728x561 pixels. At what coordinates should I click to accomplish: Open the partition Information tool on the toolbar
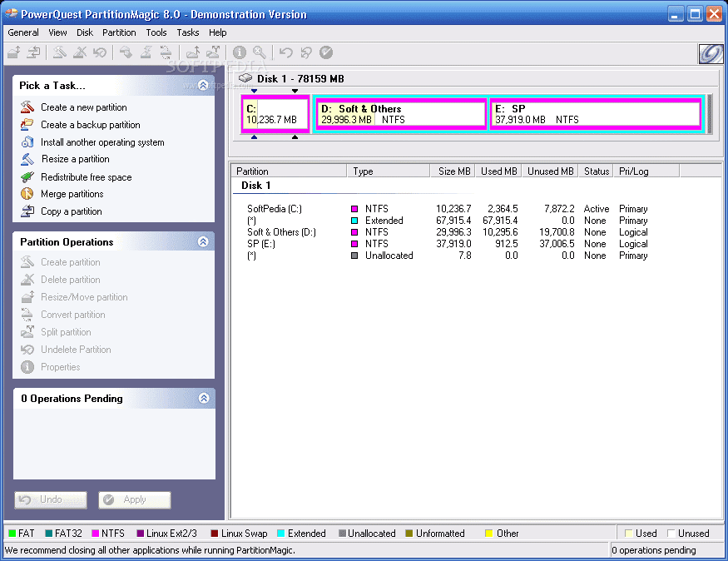click(240, 52)
